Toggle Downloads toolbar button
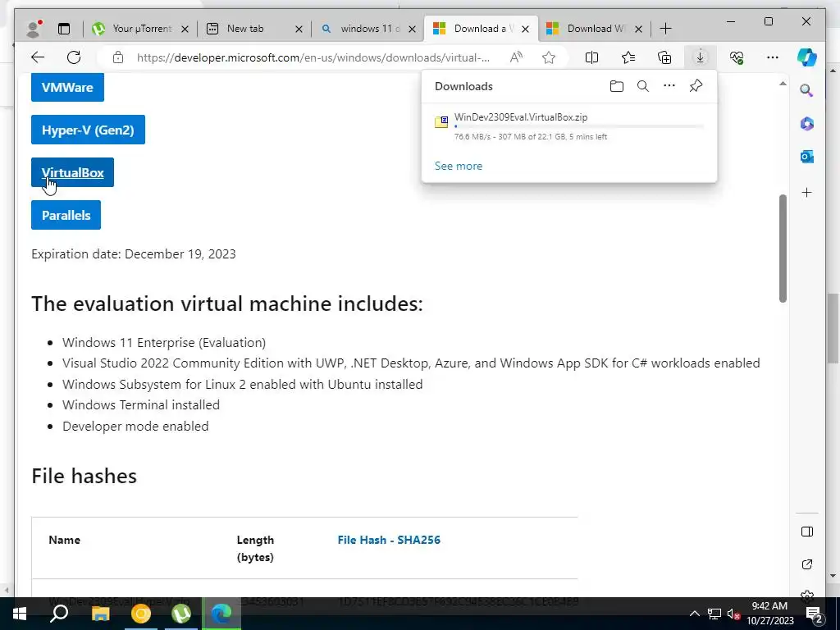 pyautogui.click(x=701, y=57)
